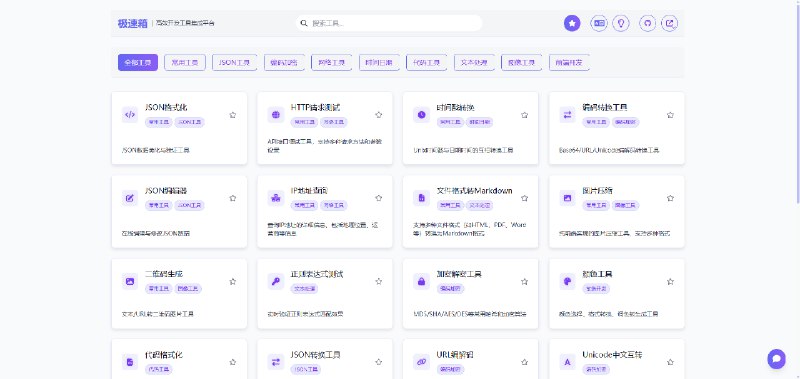The width and height of the screenshot is (800, 379).
Task: Open the Unicode中文互转 tool title
Action: click(x=612, y=355)
